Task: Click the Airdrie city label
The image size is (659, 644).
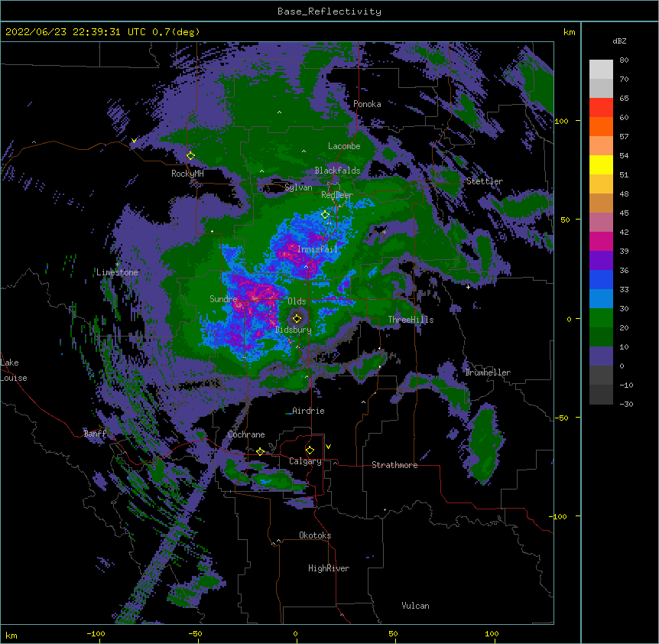Action: pyautogui.click(x=308, y=411)
